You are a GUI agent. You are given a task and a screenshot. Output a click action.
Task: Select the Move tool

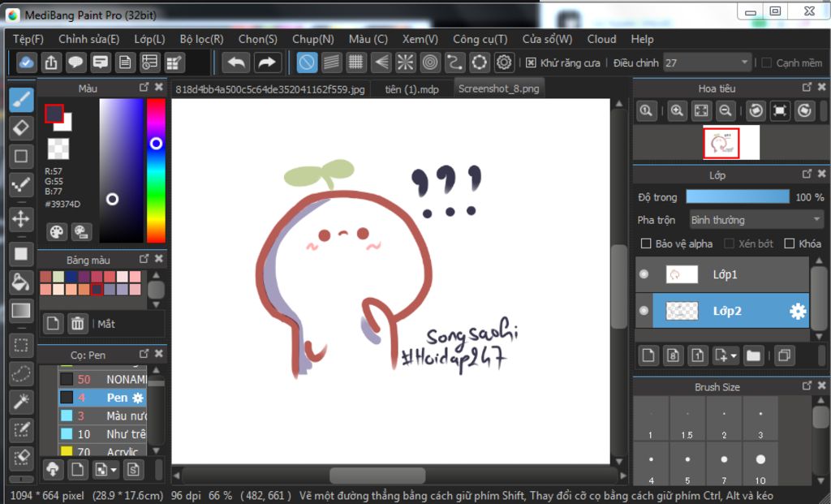pos(21,218)
